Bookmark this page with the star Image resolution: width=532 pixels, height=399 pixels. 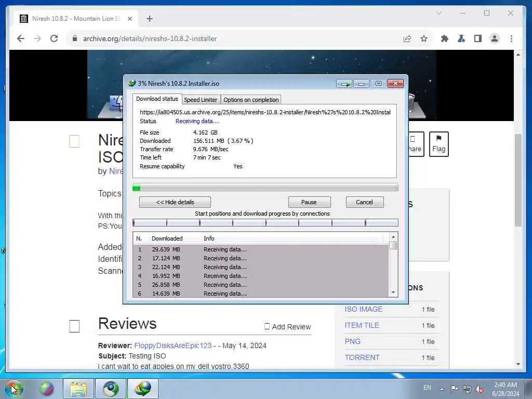(424, 38)
